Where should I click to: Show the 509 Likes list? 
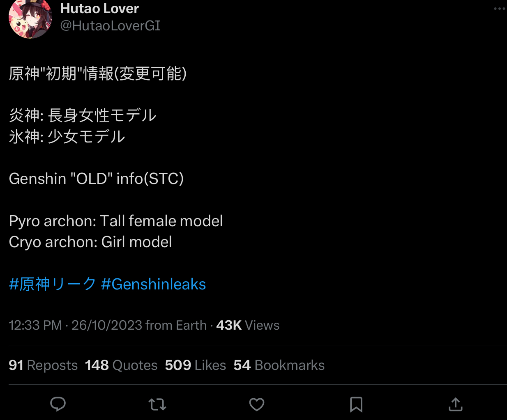coord(196,365)
